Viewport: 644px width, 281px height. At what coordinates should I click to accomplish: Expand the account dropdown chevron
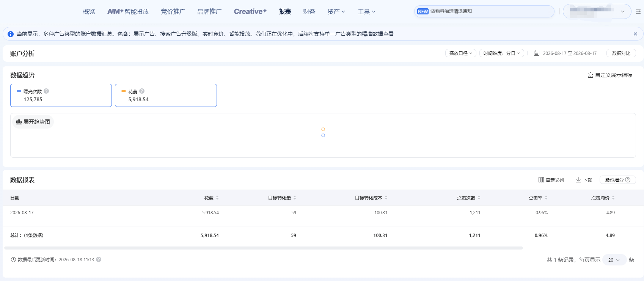coord(622,12)
